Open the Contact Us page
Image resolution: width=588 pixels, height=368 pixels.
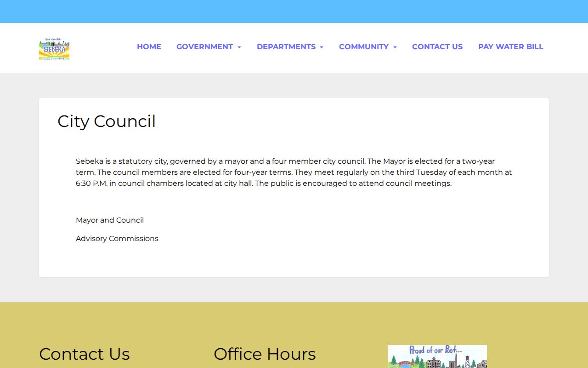(x=437, y=47)
